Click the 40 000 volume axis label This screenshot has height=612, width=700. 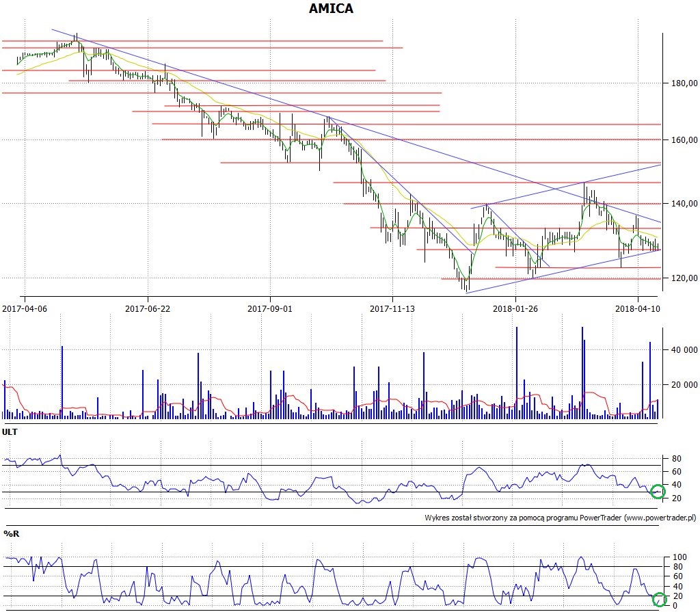point(684,350)
